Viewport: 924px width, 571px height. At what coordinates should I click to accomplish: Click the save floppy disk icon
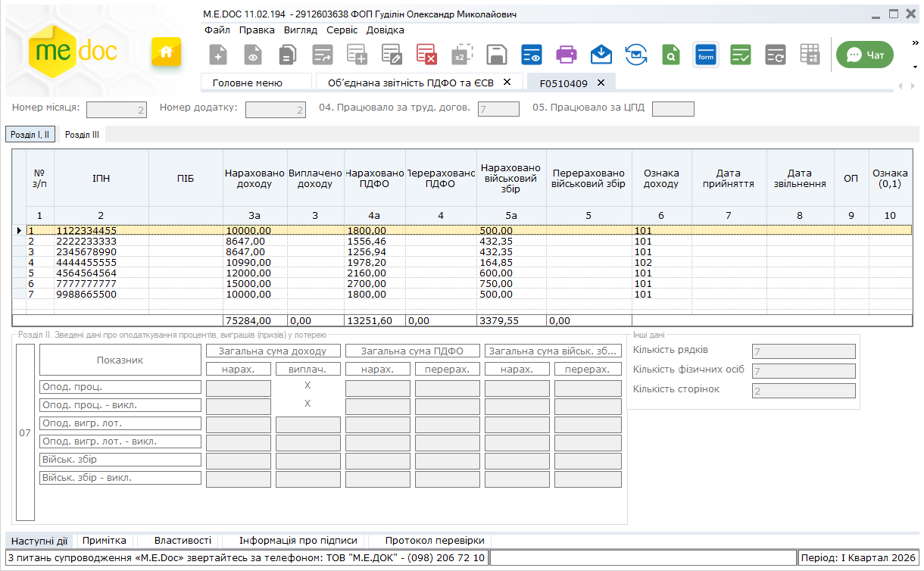coord(496,55)
